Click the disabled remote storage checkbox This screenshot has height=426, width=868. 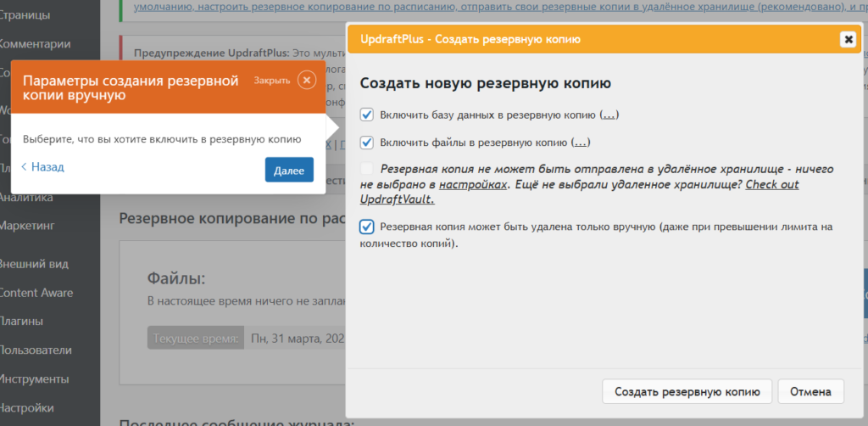point(366,168)
